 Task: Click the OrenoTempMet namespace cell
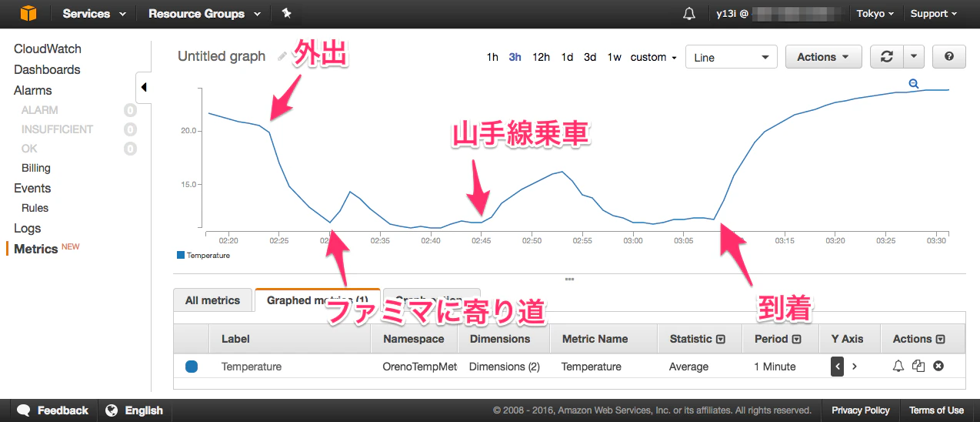point(420,367)
